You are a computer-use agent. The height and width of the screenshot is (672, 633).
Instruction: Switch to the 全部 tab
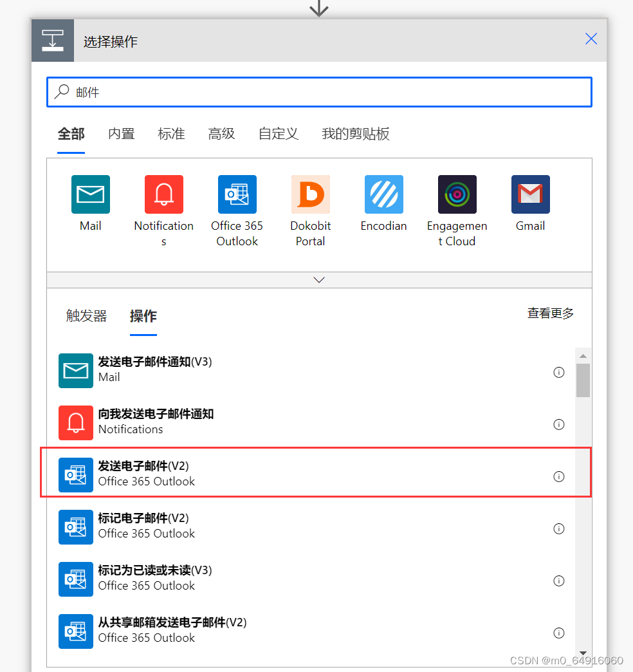click(71, 134)
